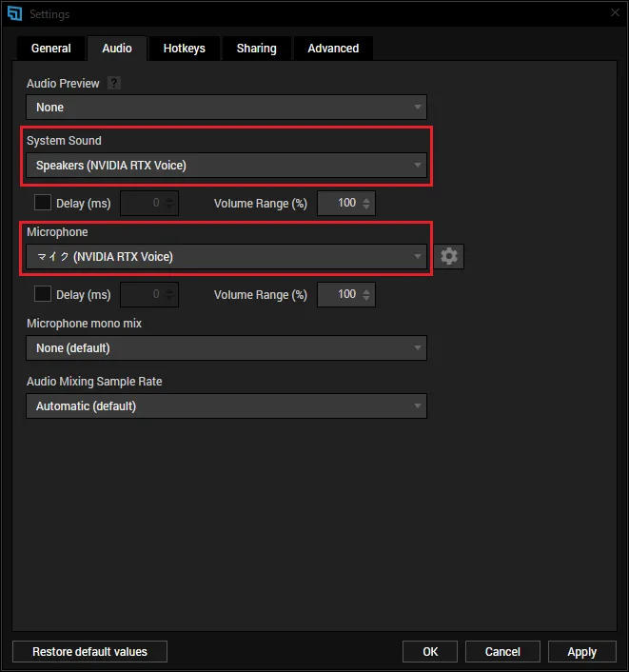Decrease System Sound Volume Range with down arrow
Screen dimensions: 629x672
coord(366,207)
